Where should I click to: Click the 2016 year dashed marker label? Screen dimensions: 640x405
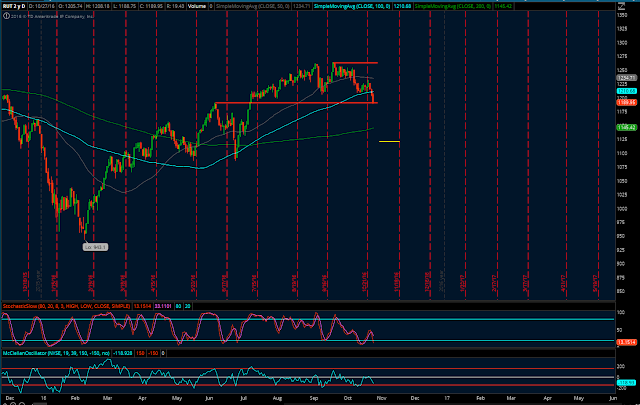(442, 281)
